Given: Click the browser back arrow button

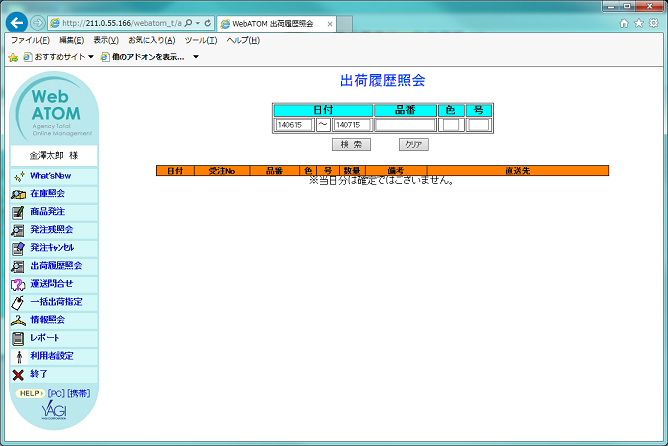Looking at the screenshot, I should click(x=17, y=23).
